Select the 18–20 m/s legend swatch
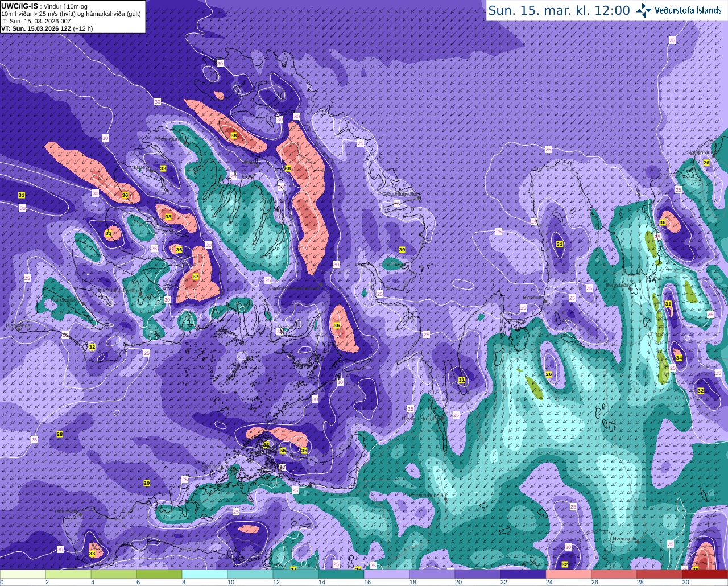728x586 pixels. point(432,574)
